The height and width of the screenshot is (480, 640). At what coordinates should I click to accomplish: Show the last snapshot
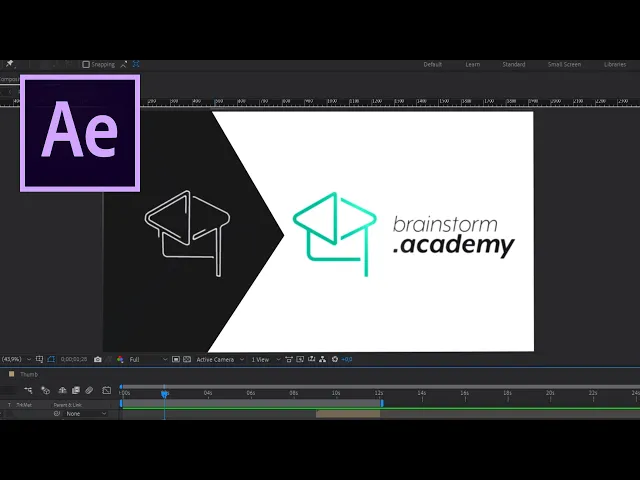109,359
